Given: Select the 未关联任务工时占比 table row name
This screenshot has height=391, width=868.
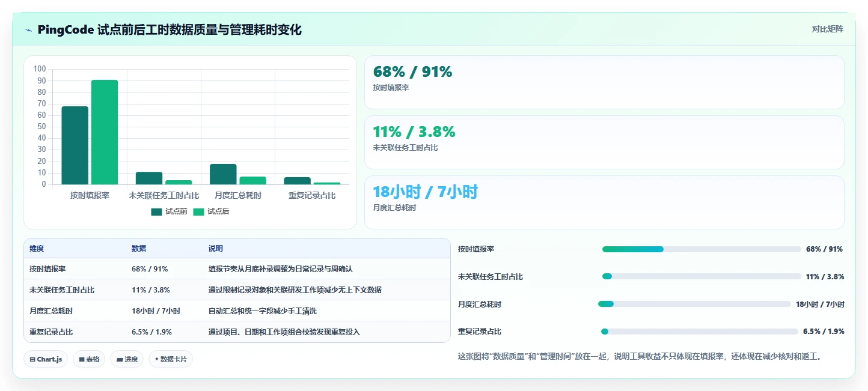Looking at the screenshot, I should (62, 290).
